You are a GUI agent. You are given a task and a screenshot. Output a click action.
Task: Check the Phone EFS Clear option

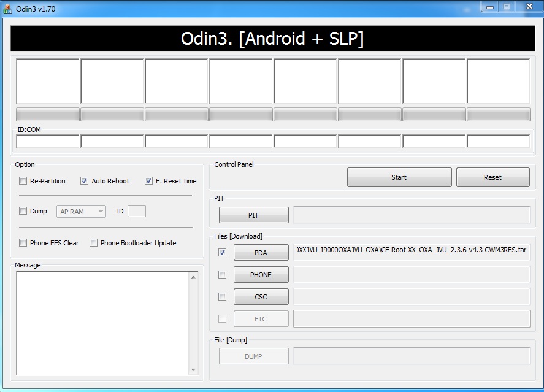point(23,243)
